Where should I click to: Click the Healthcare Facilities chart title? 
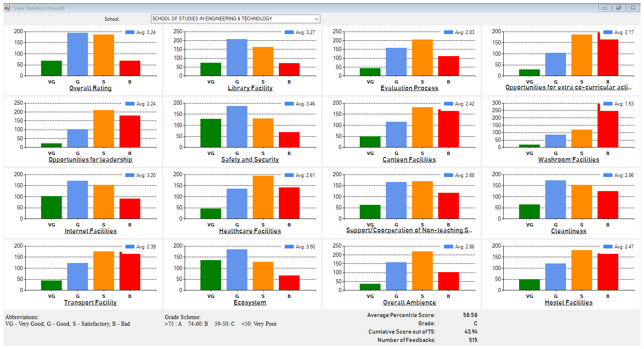coord(250,231)
